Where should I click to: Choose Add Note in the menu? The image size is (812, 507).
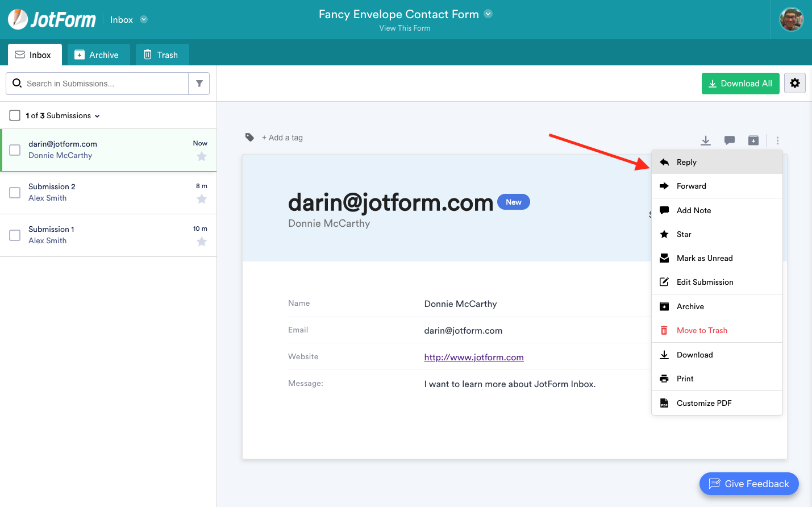pyautogui.click(x=717, y=210)
